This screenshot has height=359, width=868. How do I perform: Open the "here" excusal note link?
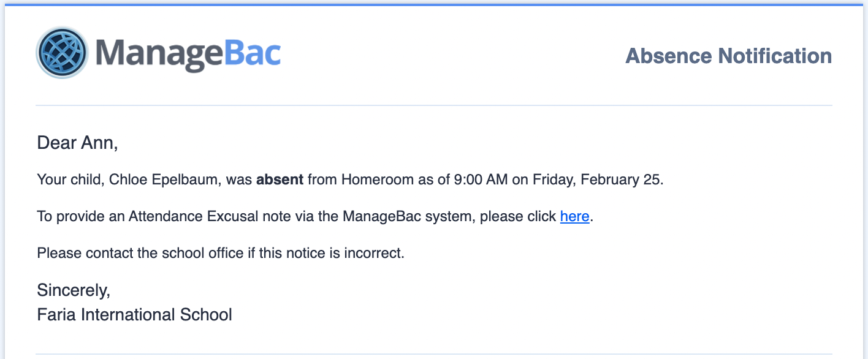pos(574,216)
